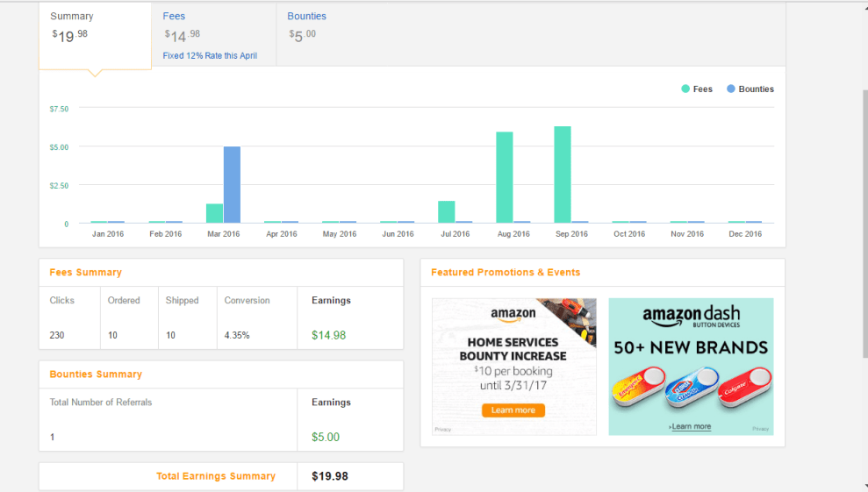This screenshot has width=868, height=492.
Task: Click the Aug 2016 Fees bar
Action: [x=505, y=178]
